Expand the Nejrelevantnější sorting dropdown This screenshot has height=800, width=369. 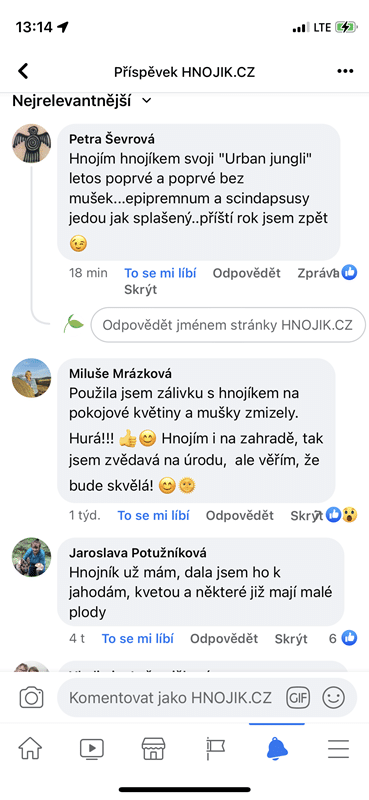[82, 101]
